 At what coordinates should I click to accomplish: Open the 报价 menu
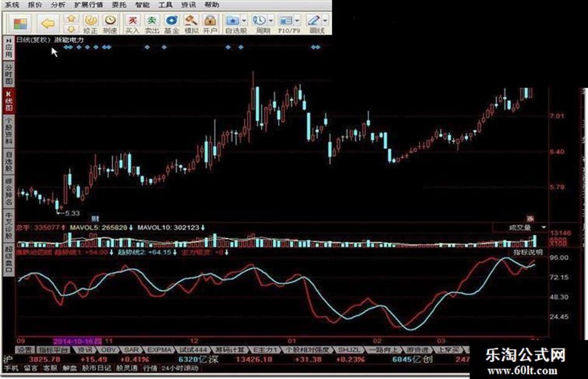pos(35,5)
